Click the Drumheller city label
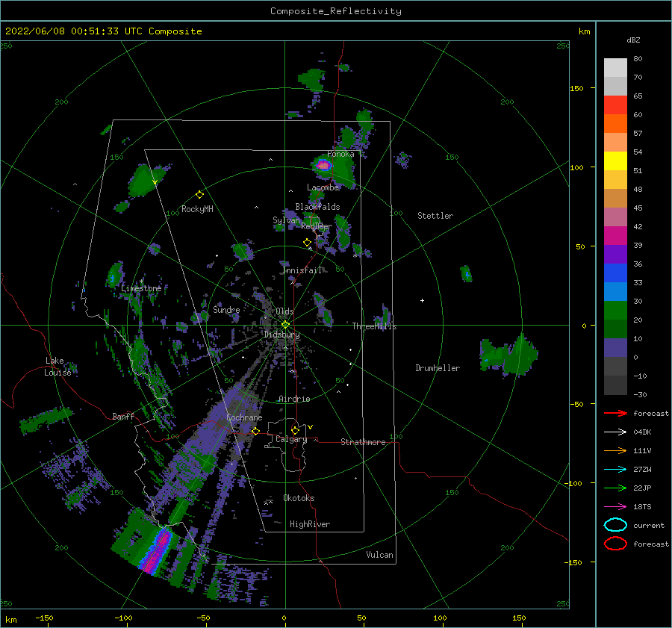This screenshot has height=628, width=672. 438,368
